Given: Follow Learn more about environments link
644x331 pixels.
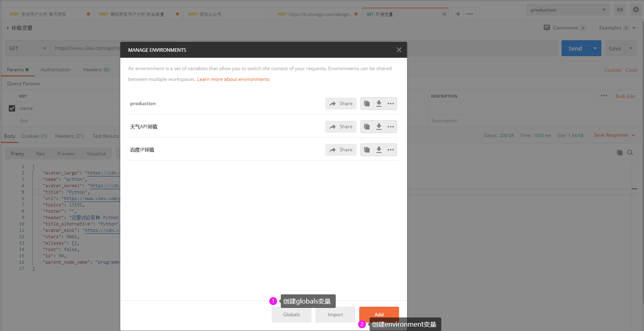Looking at the screenshot, I should [233, 79].
